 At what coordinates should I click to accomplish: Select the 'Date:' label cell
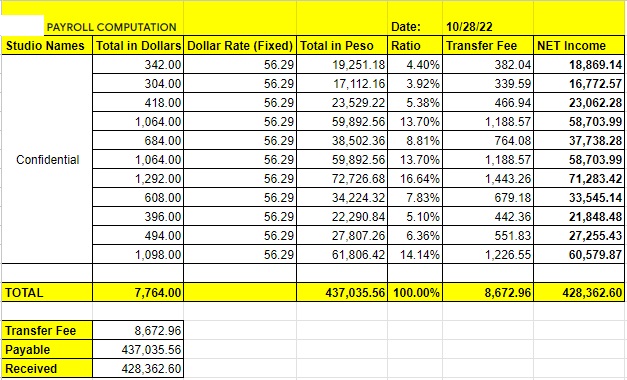(x=415, y=27)
